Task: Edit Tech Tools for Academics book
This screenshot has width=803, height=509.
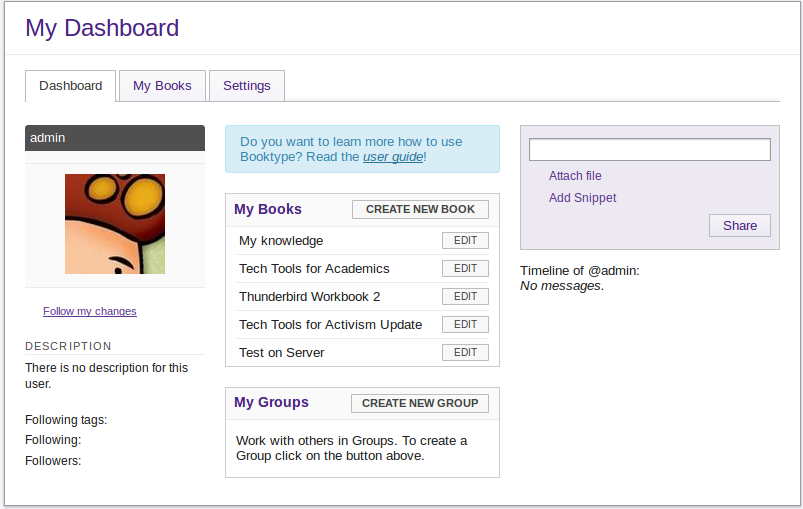Action: [465, 269]
